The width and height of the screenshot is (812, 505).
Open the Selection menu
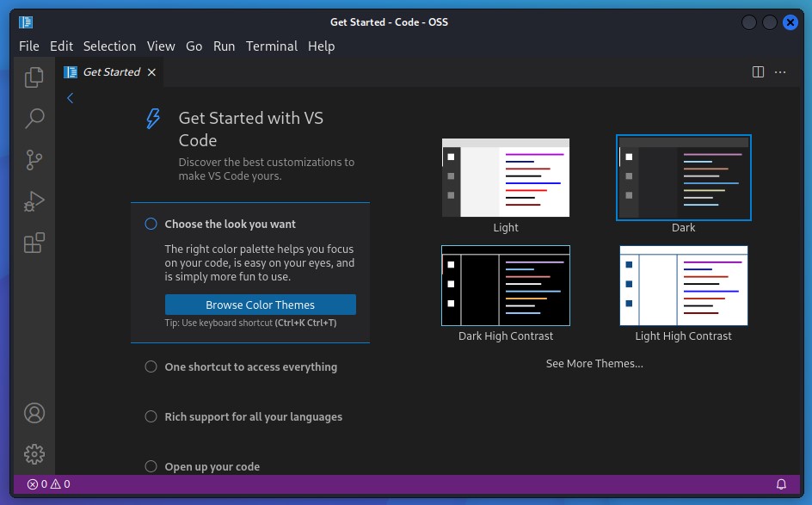pyautogui.click(x=110, y=46)
